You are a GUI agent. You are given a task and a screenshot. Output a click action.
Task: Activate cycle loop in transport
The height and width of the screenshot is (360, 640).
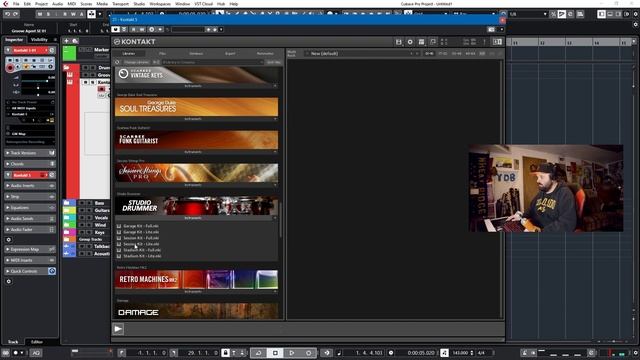coord(259,353)
